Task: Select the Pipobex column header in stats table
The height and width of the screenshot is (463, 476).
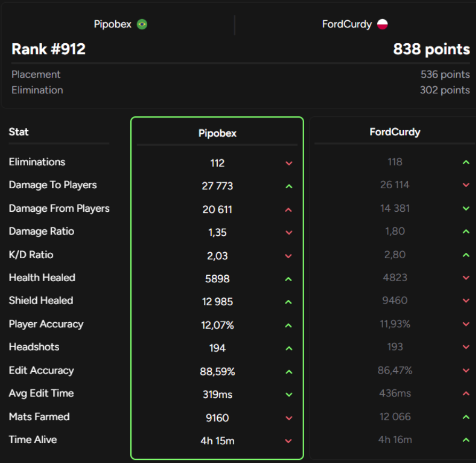Action: point(217,133)
